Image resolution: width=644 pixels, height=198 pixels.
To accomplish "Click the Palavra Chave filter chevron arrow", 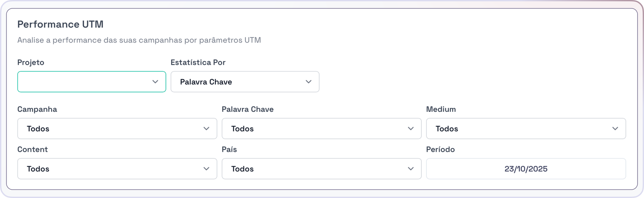I will tap(411, 129).
